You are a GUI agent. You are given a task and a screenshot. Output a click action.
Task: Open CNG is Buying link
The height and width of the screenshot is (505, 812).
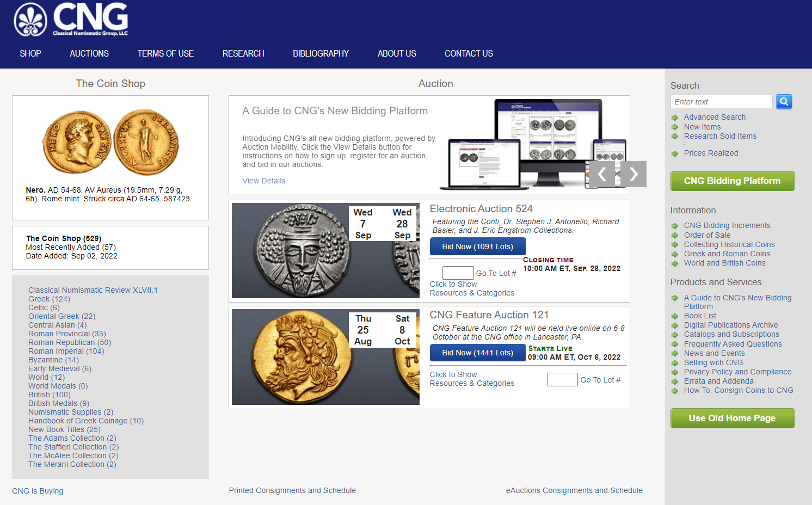pyautogui.click(x=38, y=491)
